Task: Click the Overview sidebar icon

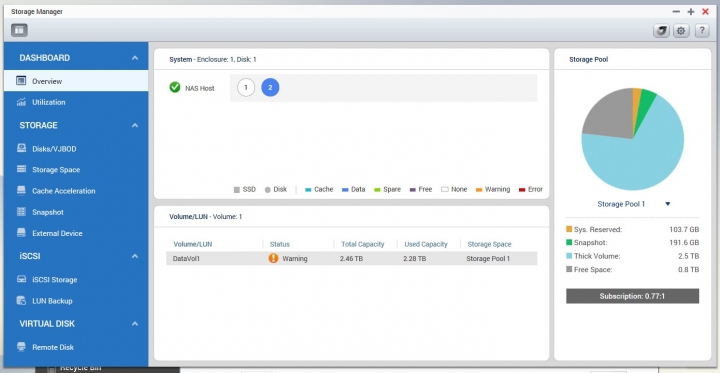Action: pyautogui.click(x=21, y=81)
